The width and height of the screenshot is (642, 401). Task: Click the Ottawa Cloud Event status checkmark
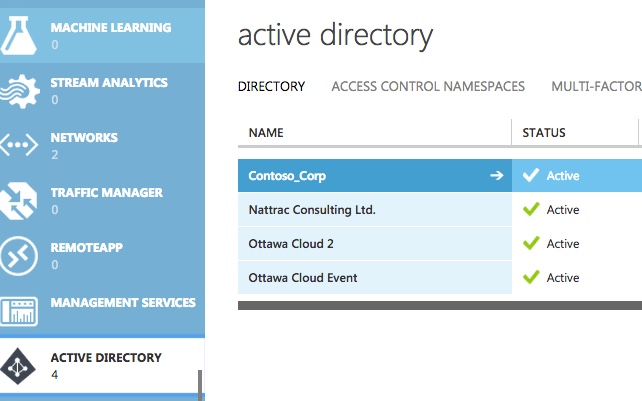531,277
